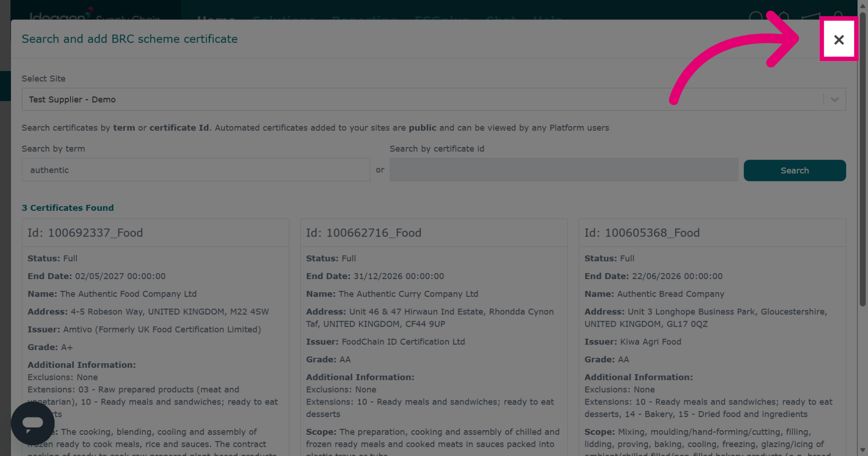Close the BRC scheme certificate dialog
The image size is (868, 456).
click(839, 39)
